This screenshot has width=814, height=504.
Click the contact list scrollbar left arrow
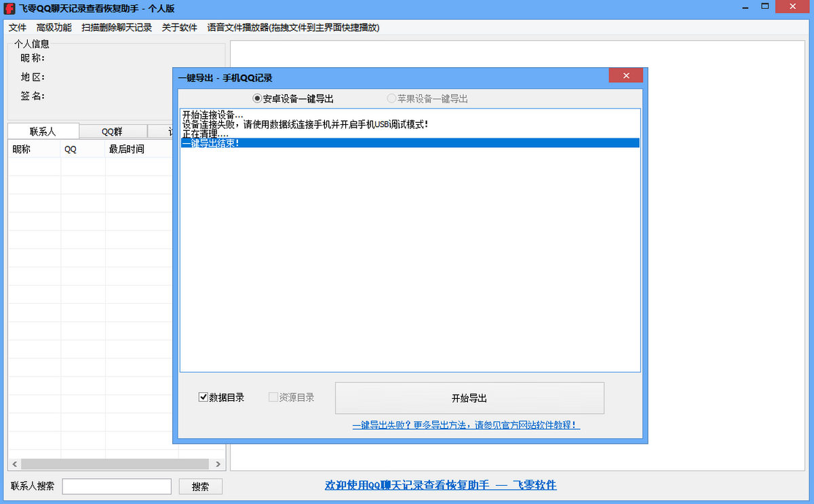click(14, 465)
